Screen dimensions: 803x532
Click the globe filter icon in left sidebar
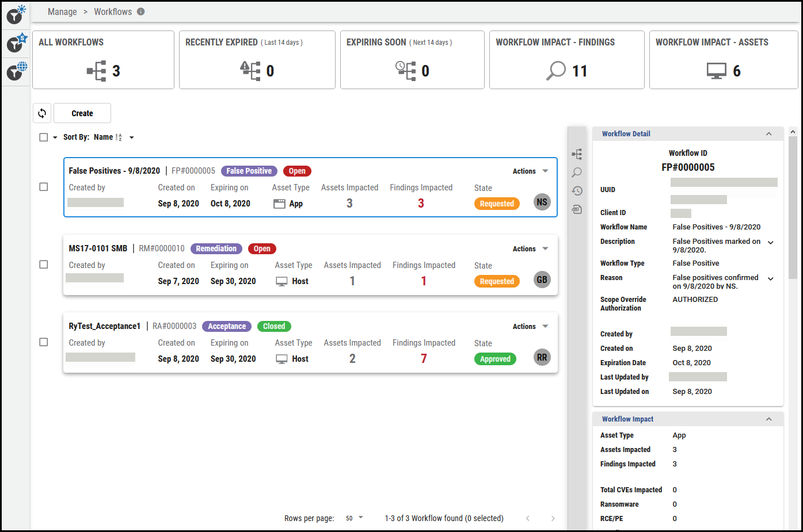coord(14,71)
